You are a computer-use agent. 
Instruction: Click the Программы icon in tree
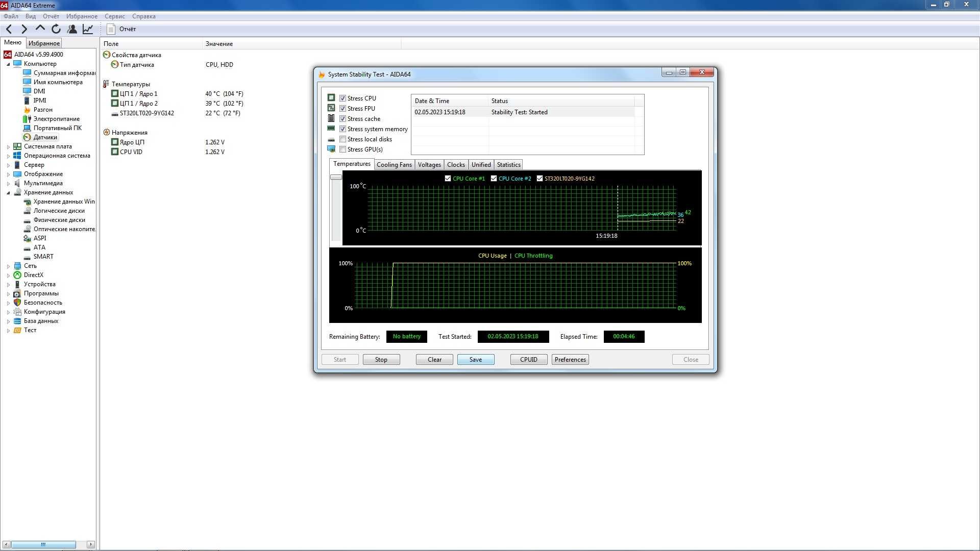pyautogui.click(x=17, y=293)
